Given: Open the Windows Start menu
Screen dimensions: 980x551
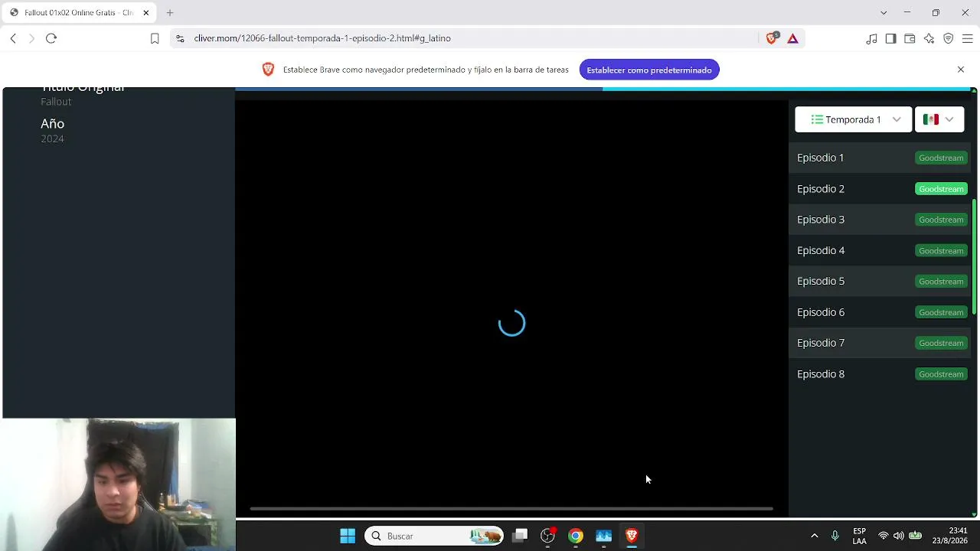Looking at the screenshot, I should (348, 536).
